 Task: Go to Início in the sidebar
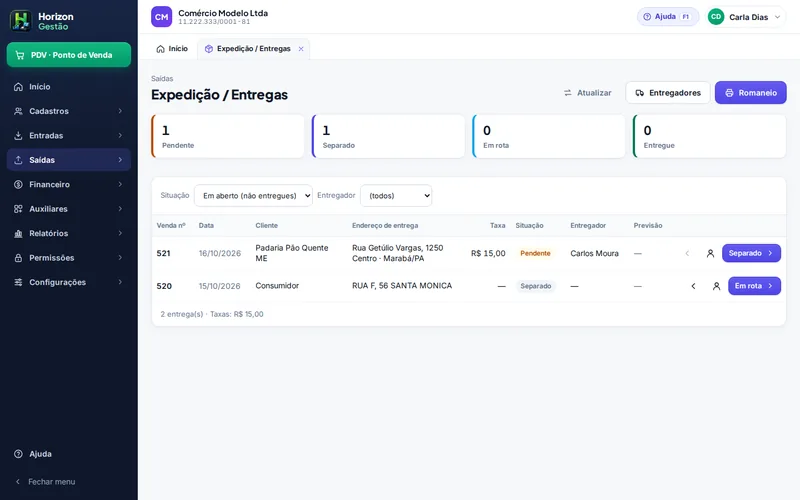pos(69,87)
